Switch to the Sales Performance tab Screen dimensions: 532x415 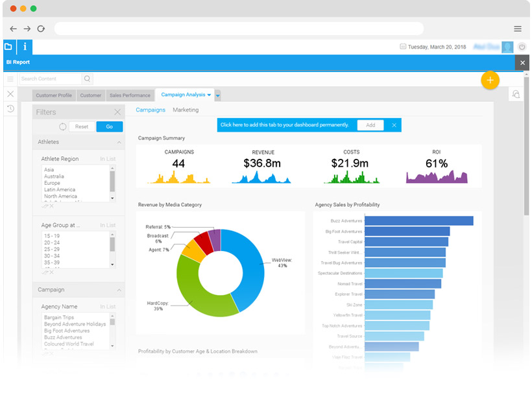[130, 95]
